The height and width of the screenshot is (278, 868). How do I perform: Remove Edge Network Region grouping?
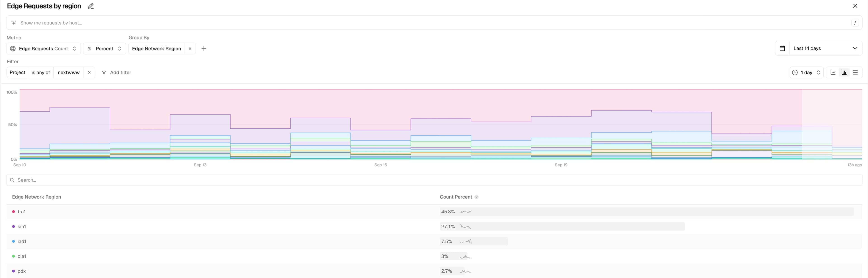click(190, 49)
